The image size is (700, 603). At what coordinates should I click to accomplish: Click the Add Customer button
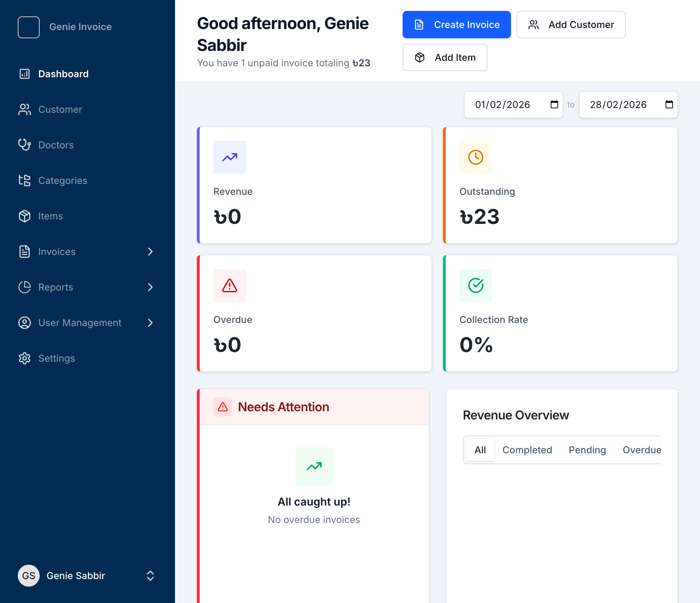pos(571,24)
